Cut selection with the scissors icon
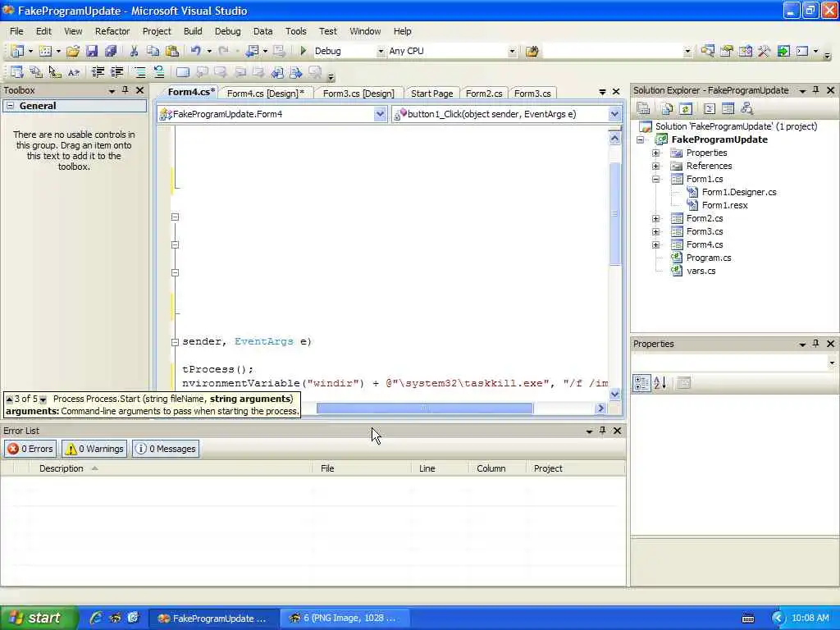Viewport: 840px width, 630px height. (x=134, y=51)
